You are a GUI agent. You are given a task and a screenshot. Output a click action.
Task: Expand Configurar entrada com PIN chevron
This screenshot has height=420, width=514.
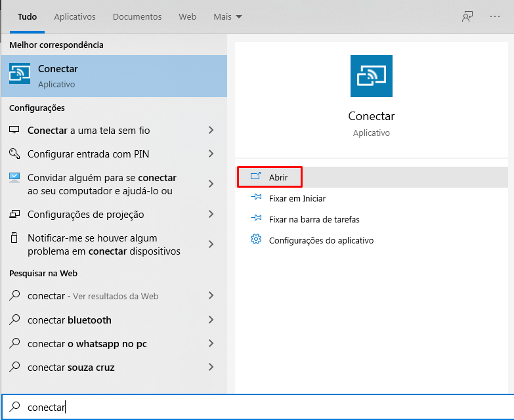[211, 154]
